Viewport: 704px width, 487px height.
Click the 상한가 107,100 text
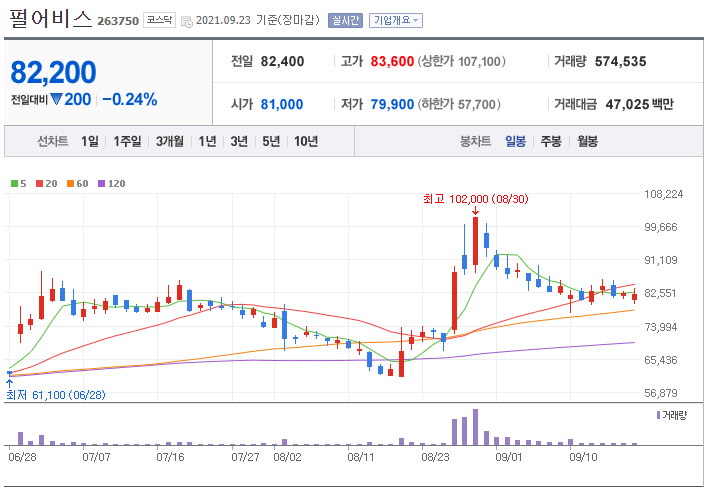(462, 61)
